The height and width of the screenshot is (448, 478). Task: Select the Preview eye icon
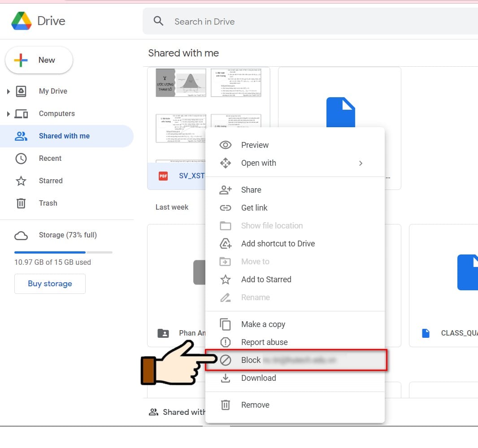point(225,145)
